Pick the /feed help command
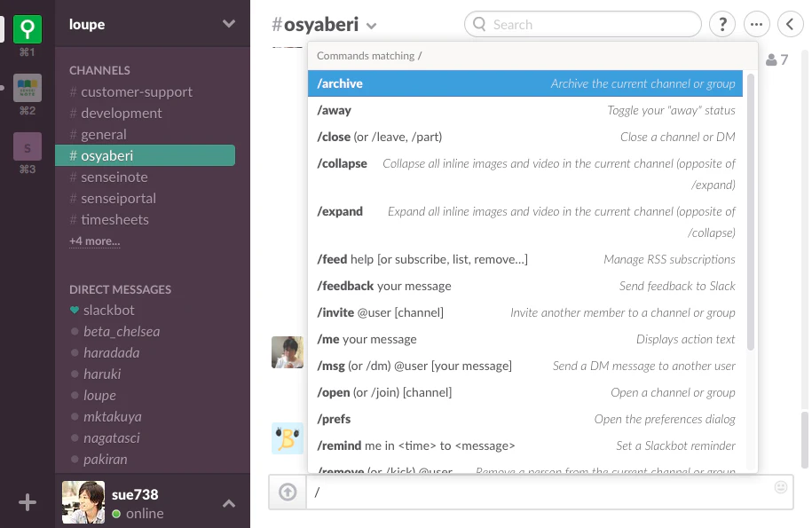812x528 pixels. 525,259
